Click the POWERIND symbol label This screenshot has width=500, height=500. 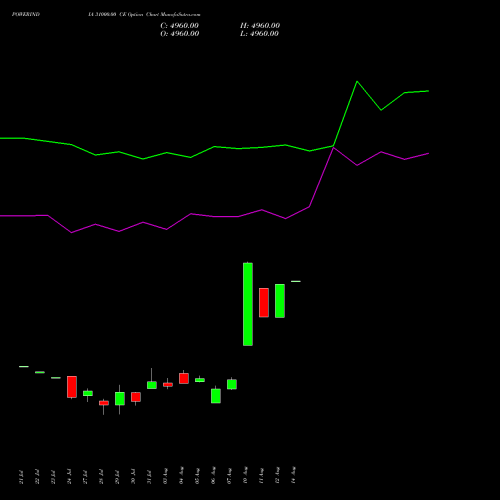[x=26, y=14]
